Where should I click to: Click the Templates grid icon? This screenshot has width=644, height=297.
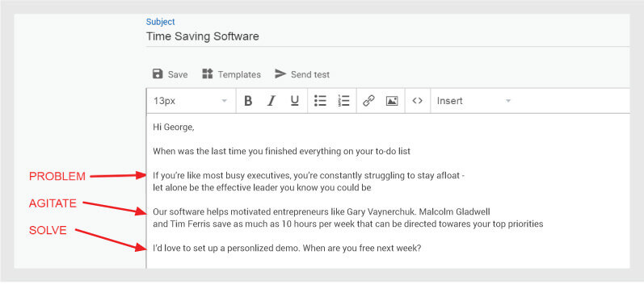click(x=208, y=73)
